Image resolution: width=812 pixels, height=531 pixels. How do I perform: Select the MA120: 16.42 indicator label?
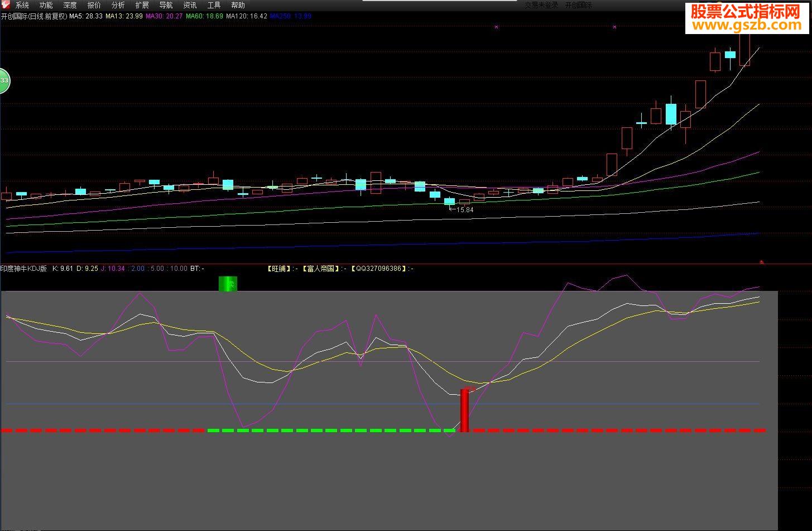pyautogui.click(x=246, y=16)
